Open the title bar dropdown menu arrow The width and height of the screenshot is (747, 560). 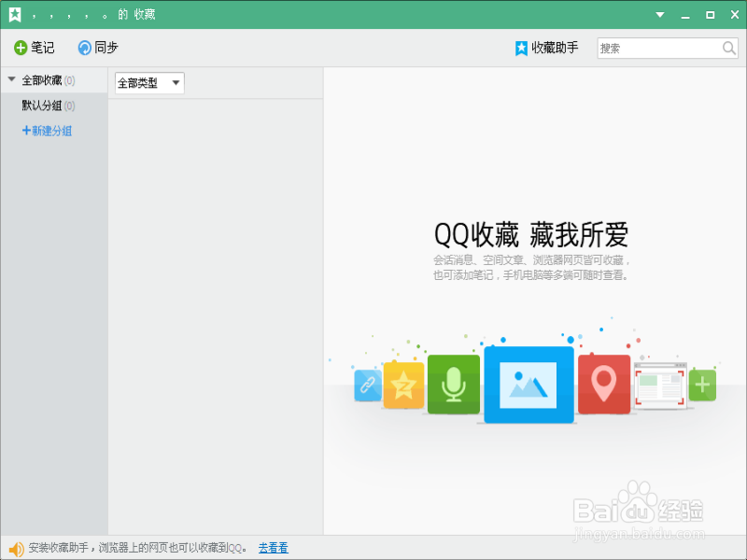pyautogui.click(x=660, y=15)
